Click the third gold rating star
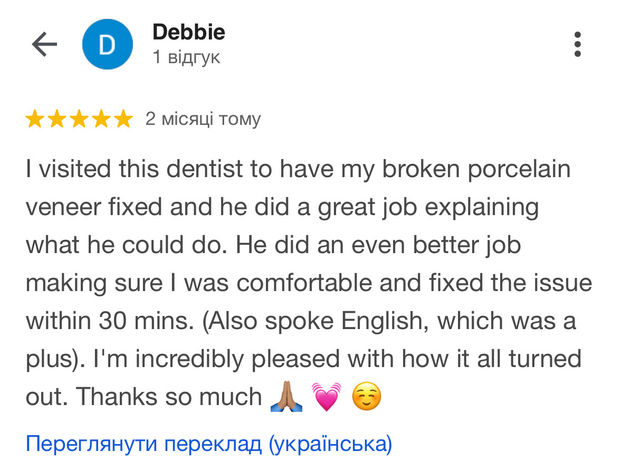The width and height of the screenshot is (622, 463). click(x=79, y=119)
